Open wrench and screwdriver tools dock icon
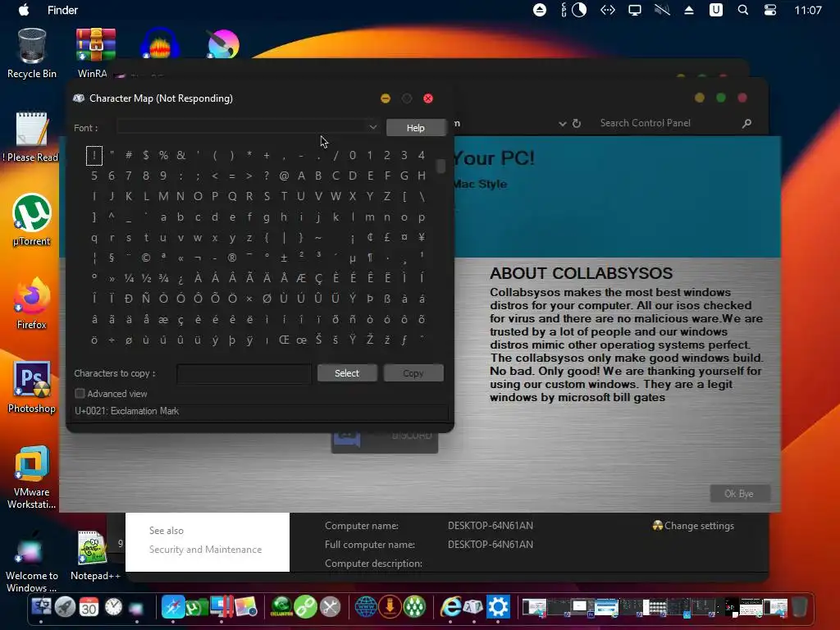 330,607
